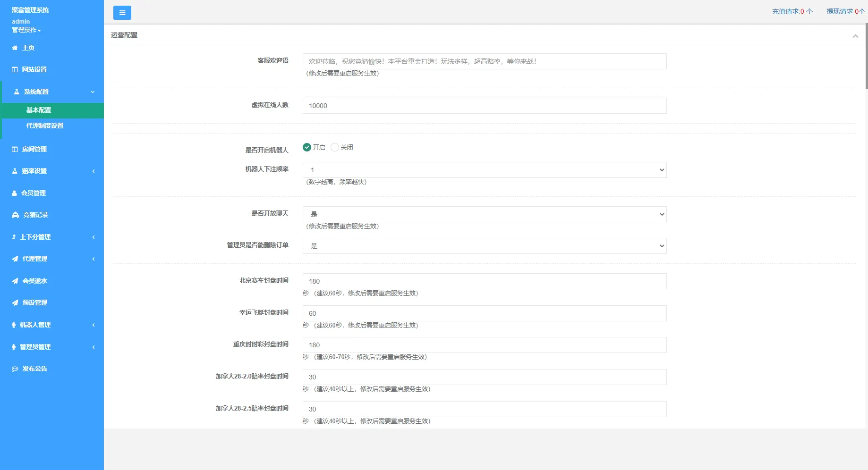Open the 管理操作 dropdown menu
Viewport: 868px width, 470px height.
[26, 30]
